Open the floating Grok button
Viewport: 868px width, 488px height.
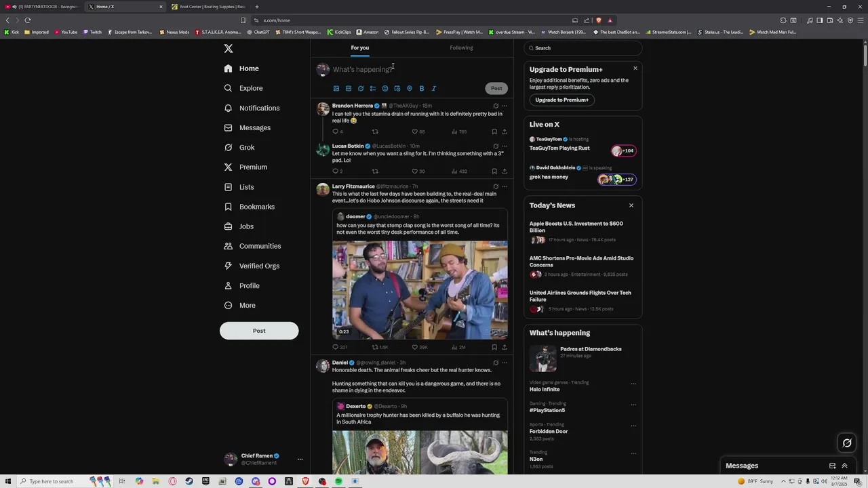(x=847, y=443)
